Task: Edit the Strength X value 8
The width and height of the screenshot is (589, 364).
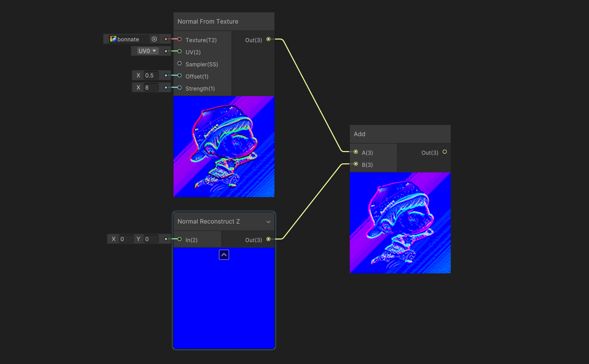Action: [151, 87]
